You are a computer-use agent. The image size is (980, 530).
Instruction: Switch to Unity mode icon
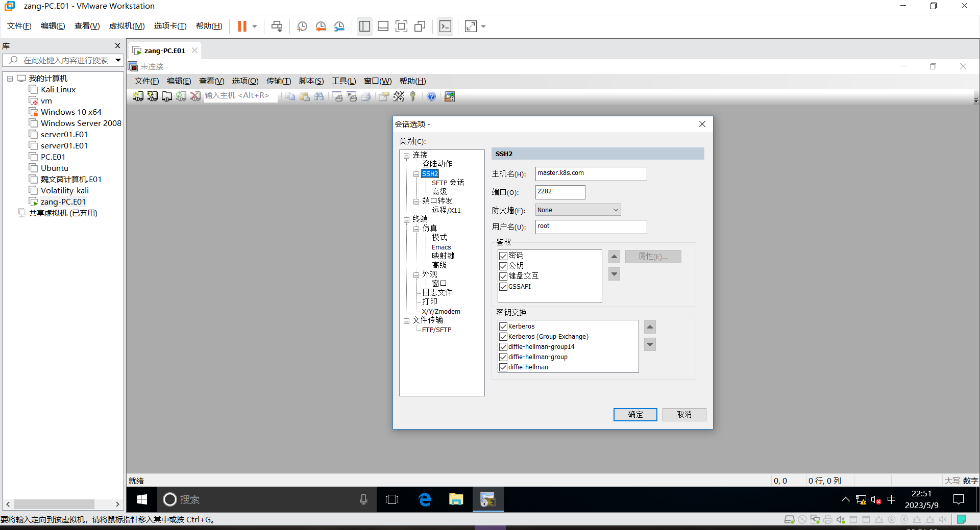(x=420, y=27)
